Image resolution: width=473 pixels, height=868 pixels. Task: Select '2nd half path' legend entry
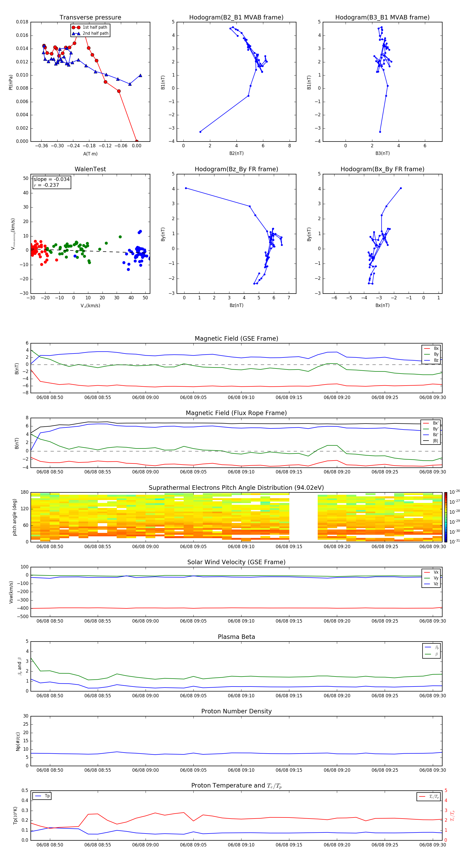91,33
